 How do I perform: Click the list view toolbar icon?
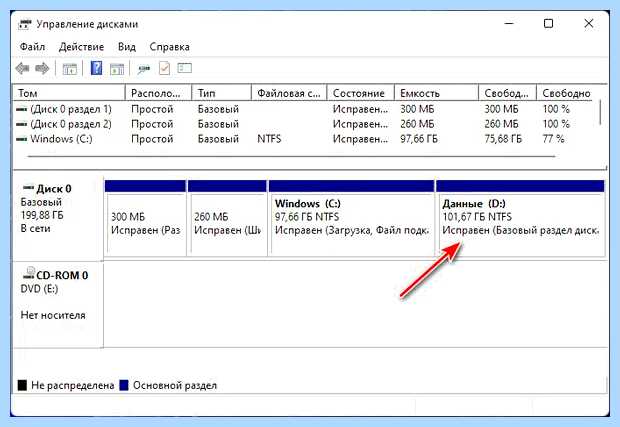pyautogui.click(x=184, y=68)
